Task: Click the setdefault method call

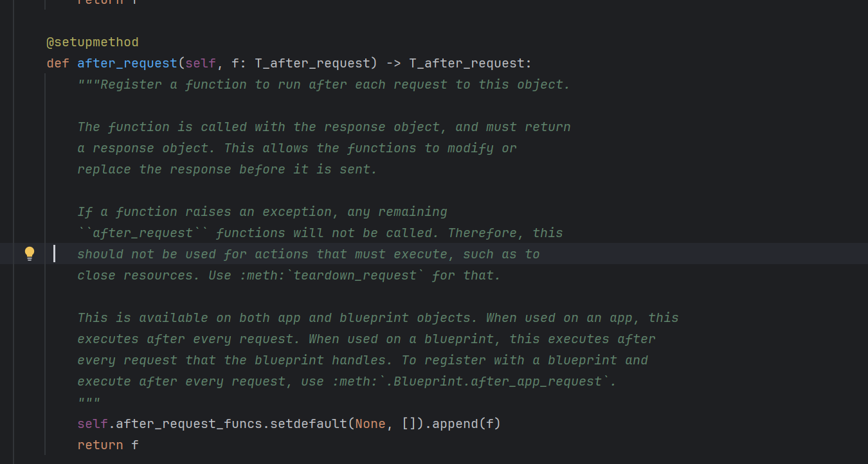Action: point(309,424)
